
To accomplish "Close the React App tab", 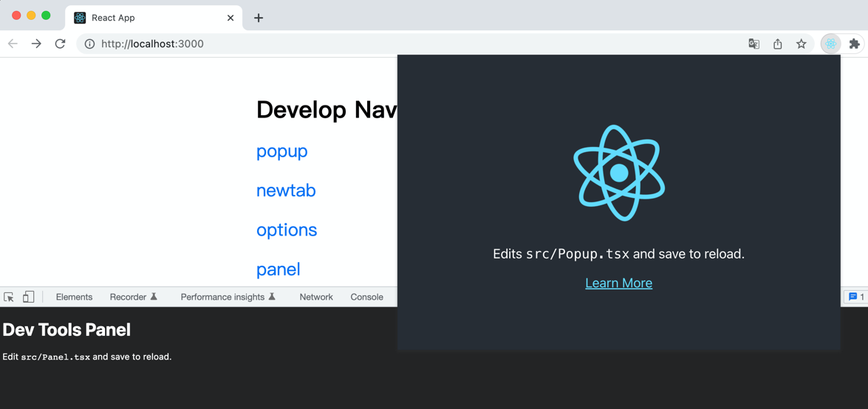I will click(x=230, y=18).
